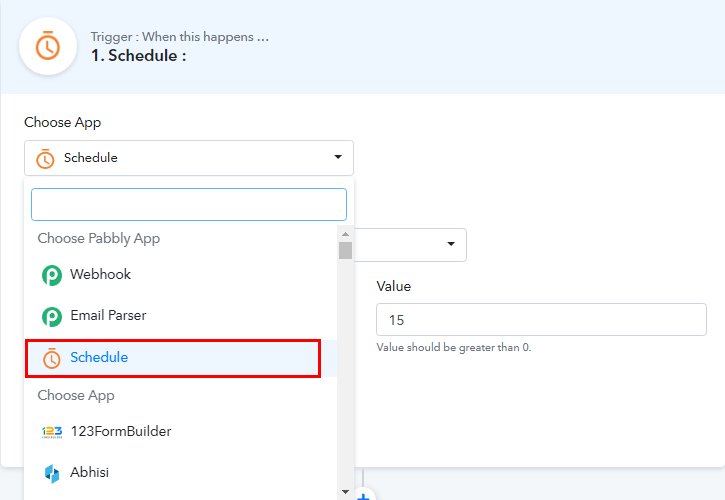725x500 pixels.
Task: Click the app list scrollbar thumb
Action: click(x=345, y=250)
